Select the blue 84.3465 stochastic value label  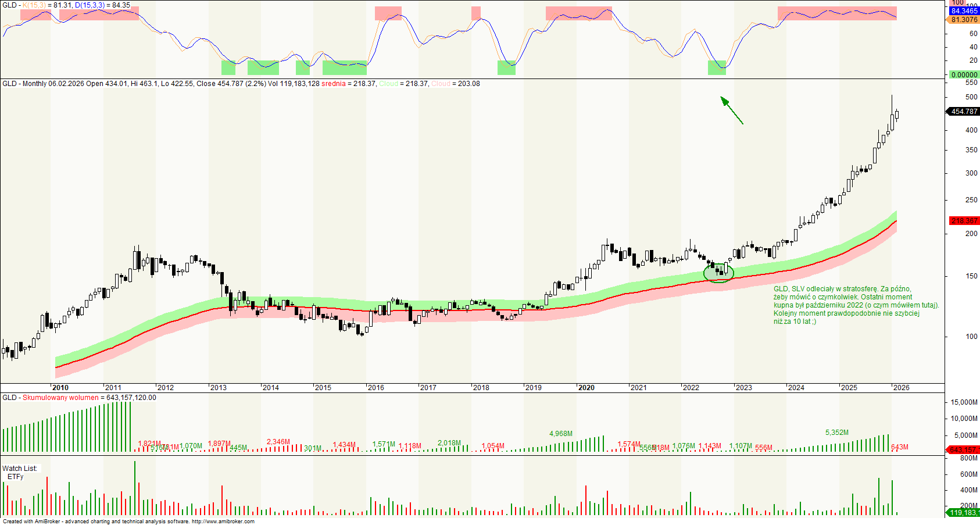964,11
